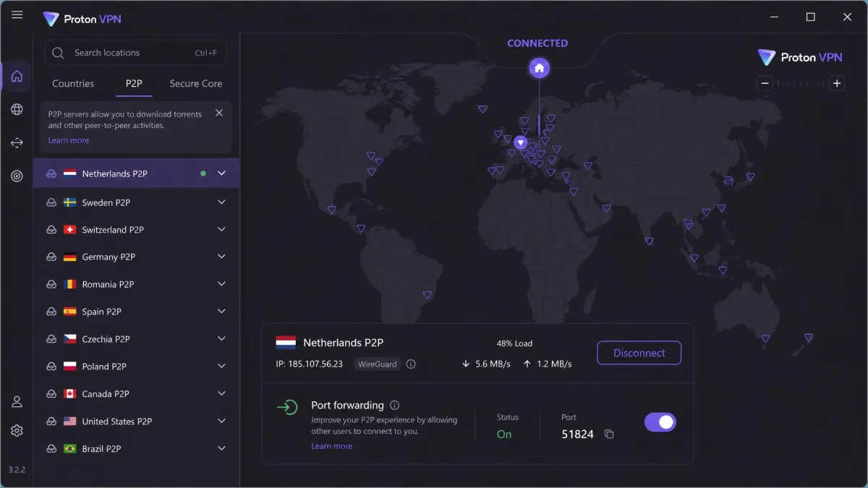Dismiss the P2P servers info banner

pyautogui.click(x=219, y=113)
